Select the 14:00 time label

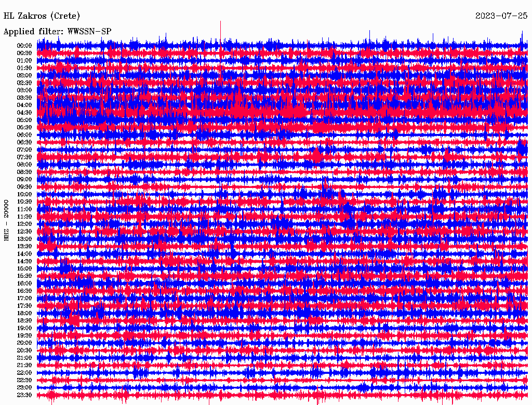point(24,254)
